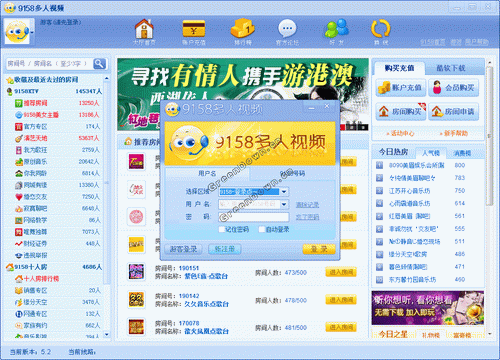This screenshot has height=360, width=500.
Task: Enable the 自动登录 checkbox
Action: point(262,229)
